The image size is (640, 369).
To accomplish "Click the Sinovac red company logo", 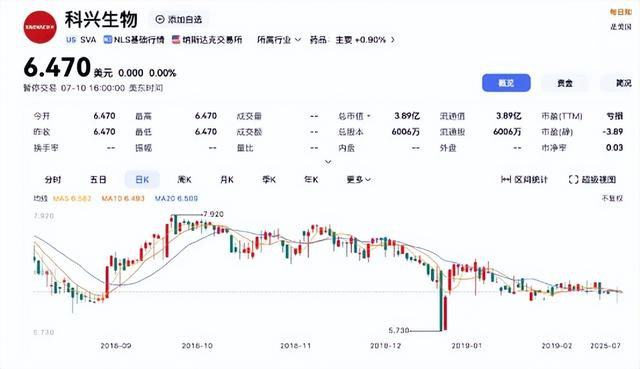I will tap(40, 27).
